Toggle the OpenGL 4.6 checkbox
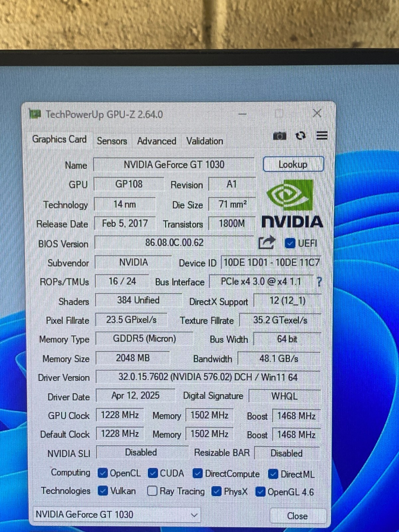The height and width of the screenshot is (532, 399). 260,491
